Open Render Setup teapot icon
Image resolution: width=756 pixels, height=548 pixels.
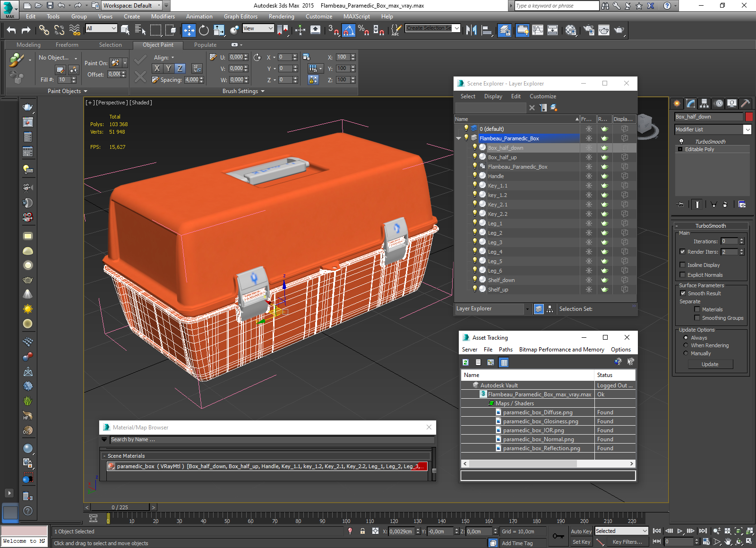tap(589, 30)
